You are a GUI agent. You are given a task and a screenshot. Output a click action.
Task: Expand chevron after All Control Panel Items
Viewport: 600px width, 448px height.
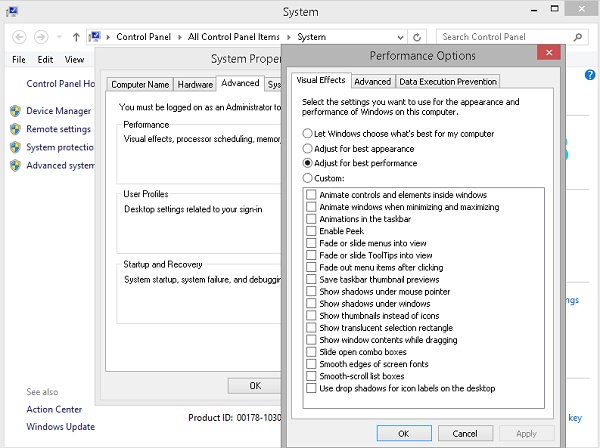point(289,37)
